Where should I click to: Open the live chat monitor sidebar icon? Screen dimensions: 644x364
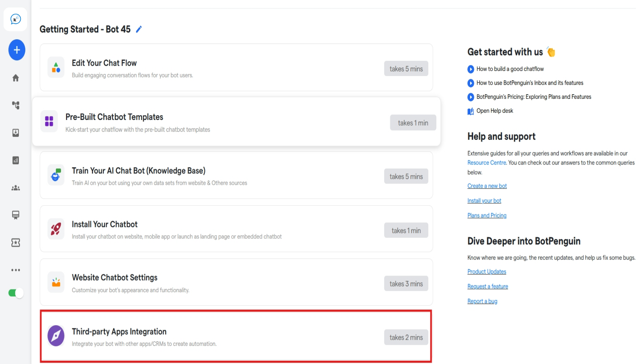pyautogui.click(x=16, y=215)
